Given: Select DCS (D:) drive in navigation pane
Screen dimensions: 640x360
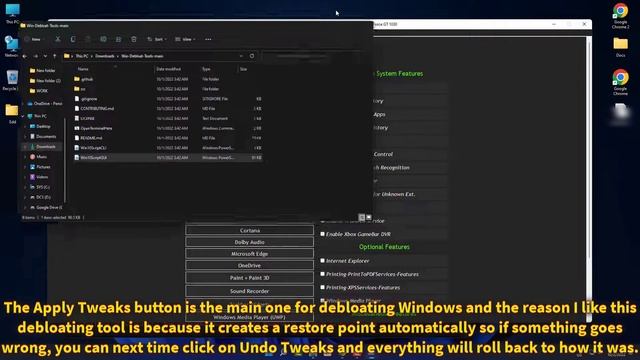Looking at the screenshot, I should click(x=40, y=197).
